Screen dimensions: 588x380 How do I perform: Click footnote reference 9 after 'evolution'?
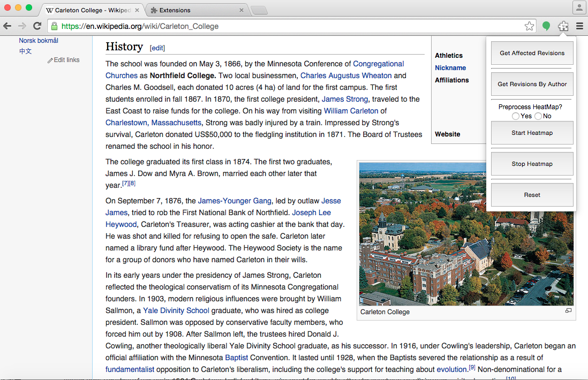pos(472,367)
